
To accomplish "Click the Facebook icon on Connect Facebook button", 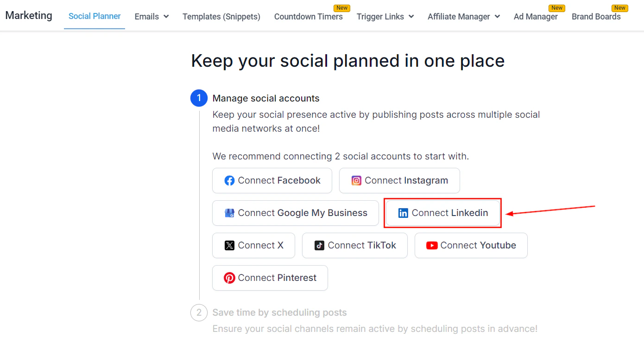I will click(x=229, y=180).
